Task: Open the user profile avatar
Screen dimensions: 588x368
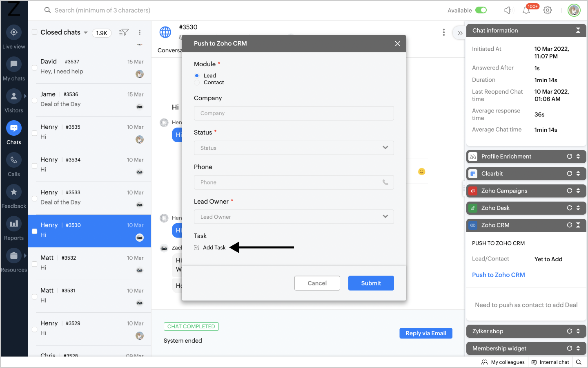Action: pos(574,10)
